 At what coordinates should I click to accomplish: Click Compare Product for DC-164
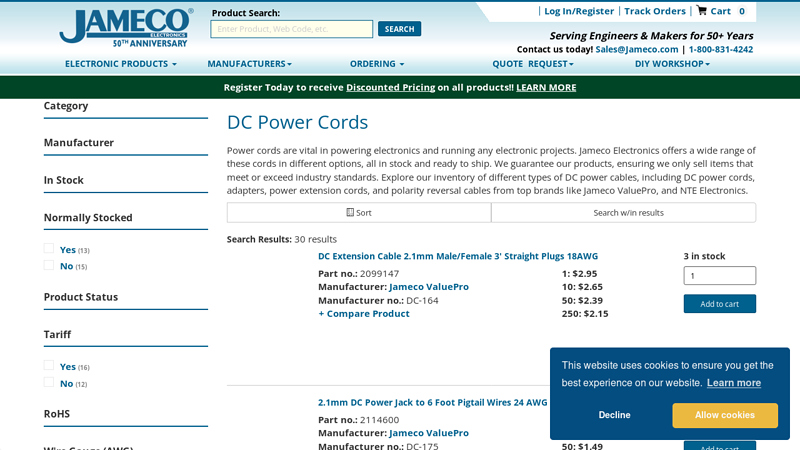[363, 314]
